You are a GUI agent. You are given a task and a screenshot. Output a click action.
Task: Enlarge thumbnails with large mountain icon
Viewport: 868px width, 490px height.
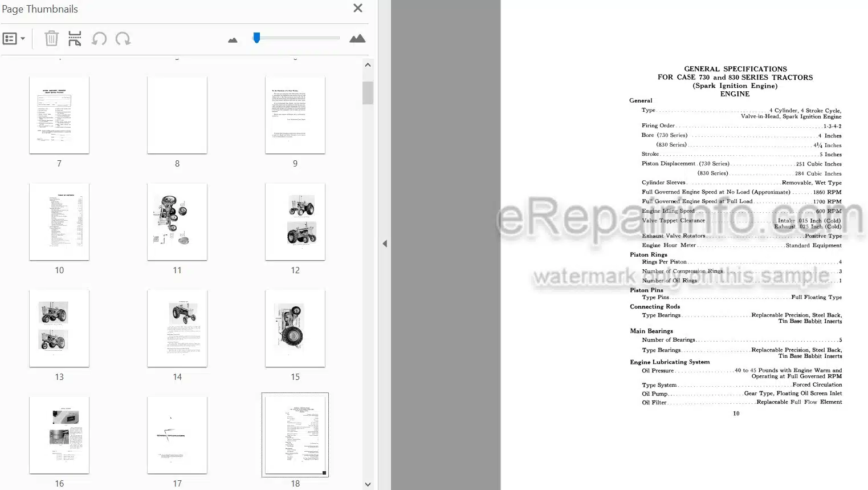pos(357,38)
